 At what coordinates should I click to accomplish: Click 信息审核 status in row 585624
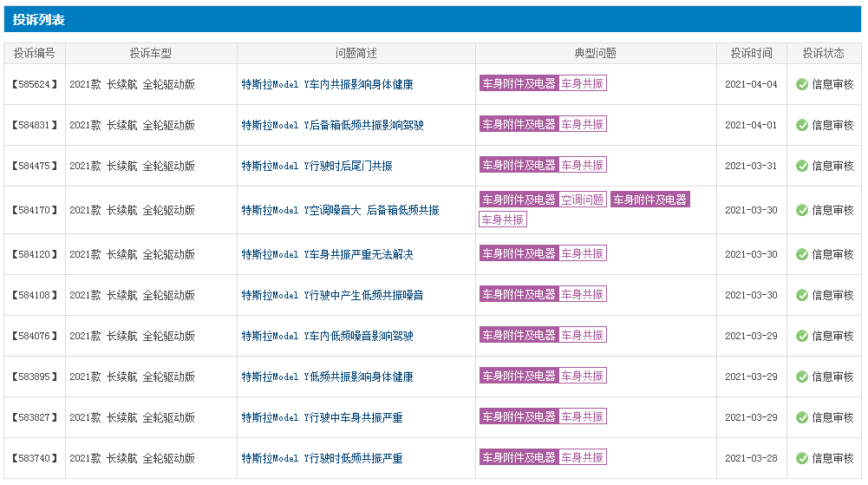point(832,85)
